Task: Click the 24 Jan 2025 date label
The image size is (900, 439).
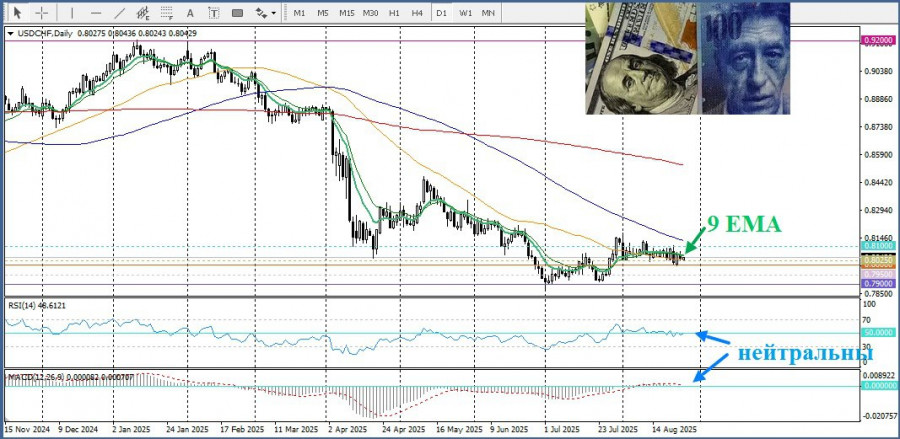Action: coord(188,429)
